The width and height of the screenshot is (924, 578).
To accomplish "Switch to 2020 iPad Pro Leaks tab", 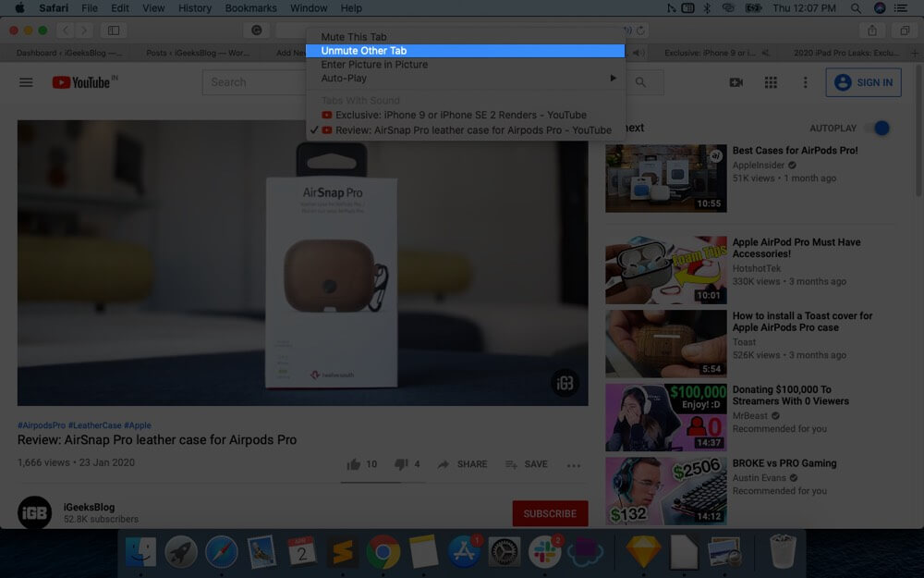I will point(846,53).
